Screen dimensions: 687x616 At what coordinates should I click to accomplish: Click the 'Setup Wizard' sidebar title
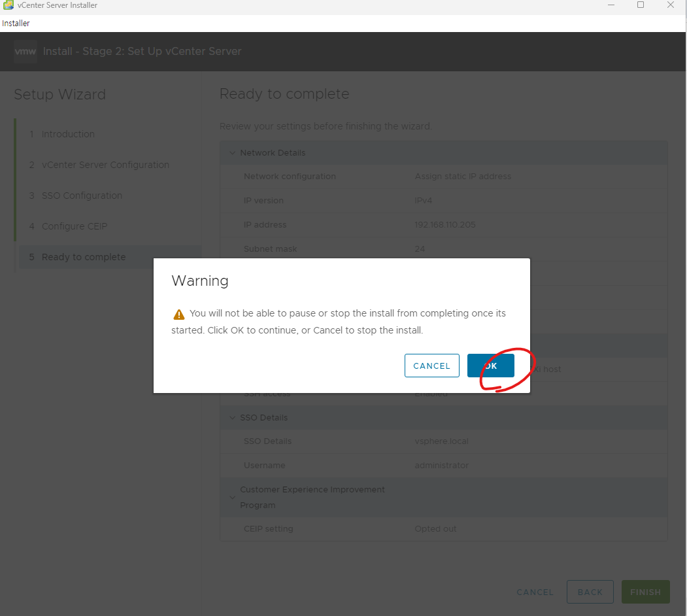pyautogui.click(x=59, y=94)
